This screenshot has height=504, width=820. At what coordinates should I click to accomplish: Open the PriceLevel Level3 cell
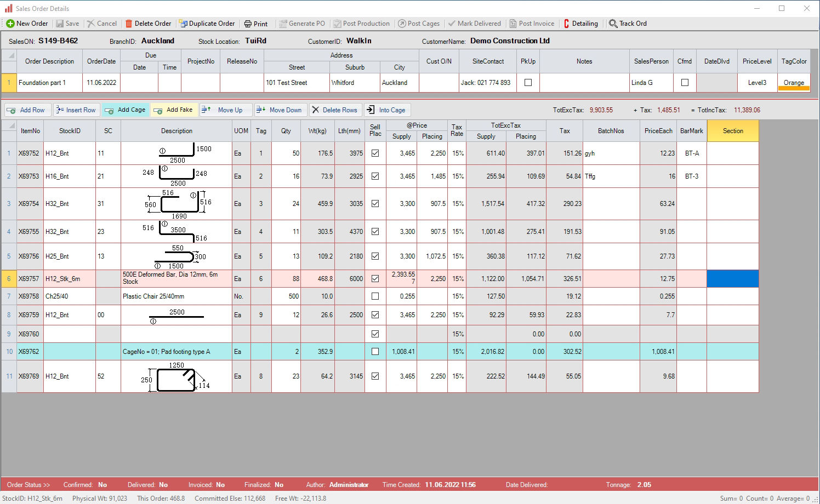click(756, 83)
